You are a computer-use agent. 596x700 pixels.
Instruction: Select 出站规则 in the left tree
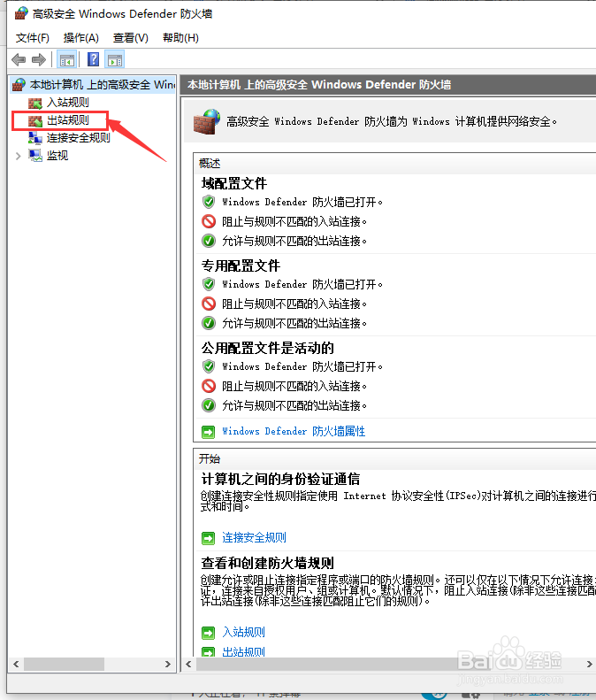point(68,120)
